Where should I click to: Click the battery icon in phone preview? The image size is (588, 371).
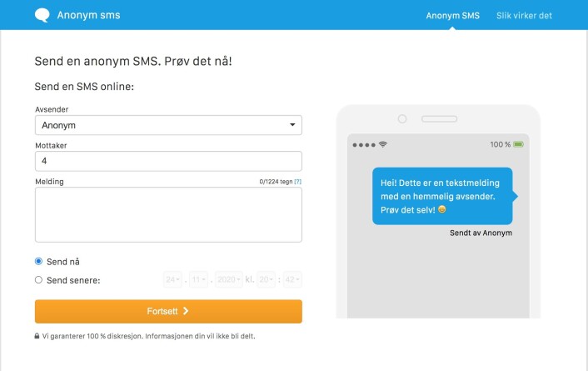[x=518, y=144]
